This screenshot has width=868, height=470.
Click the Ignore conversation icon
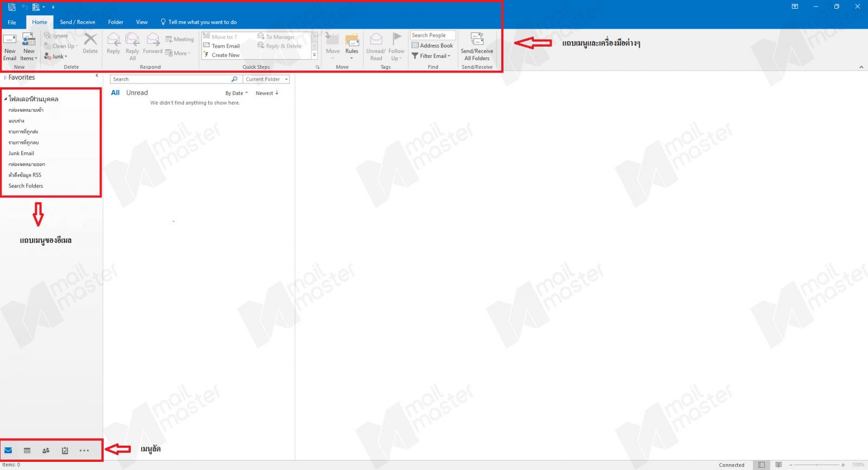(47, 36)
